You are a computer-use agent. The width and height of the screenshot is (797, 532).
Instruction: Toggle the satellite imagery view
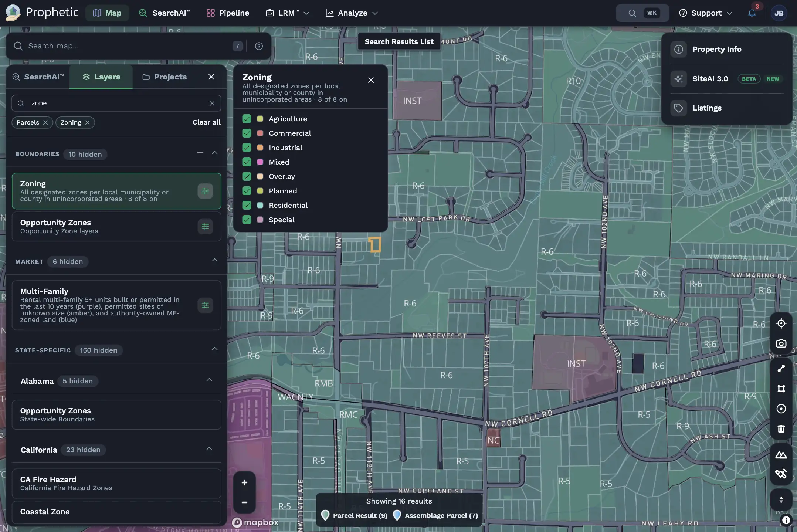pos(781,474)
